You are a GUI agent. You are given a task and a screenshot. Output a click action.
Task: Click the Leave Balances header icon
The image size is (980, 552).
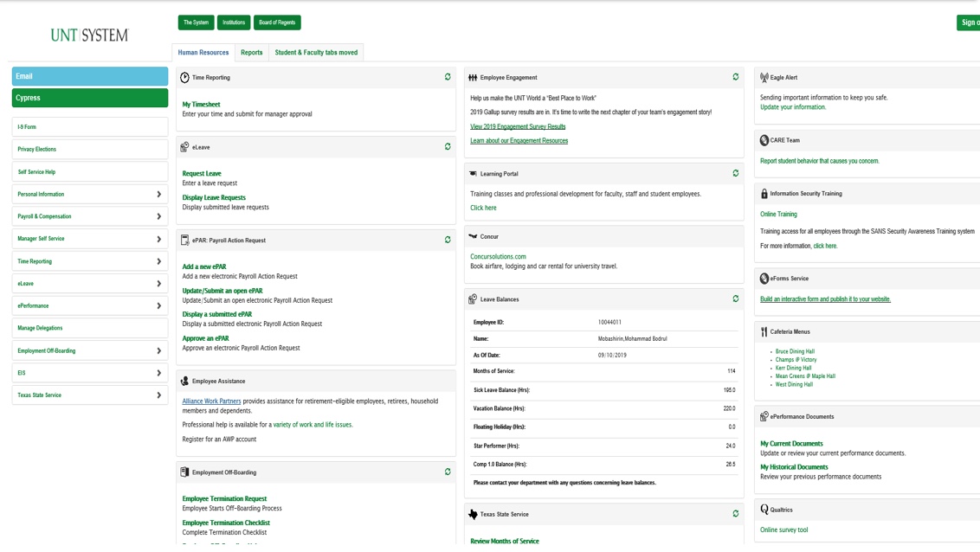[473, 299]
